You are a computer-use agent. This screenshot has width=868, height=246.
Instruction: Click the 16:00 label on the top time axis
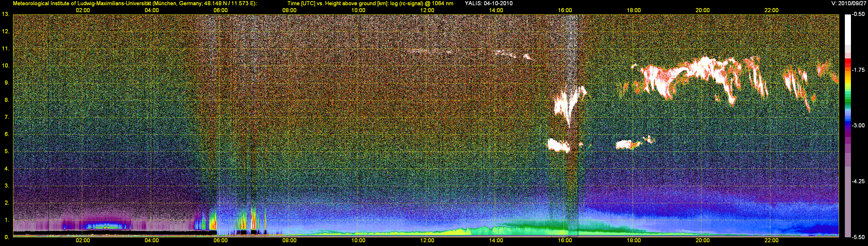click(565, 10)
